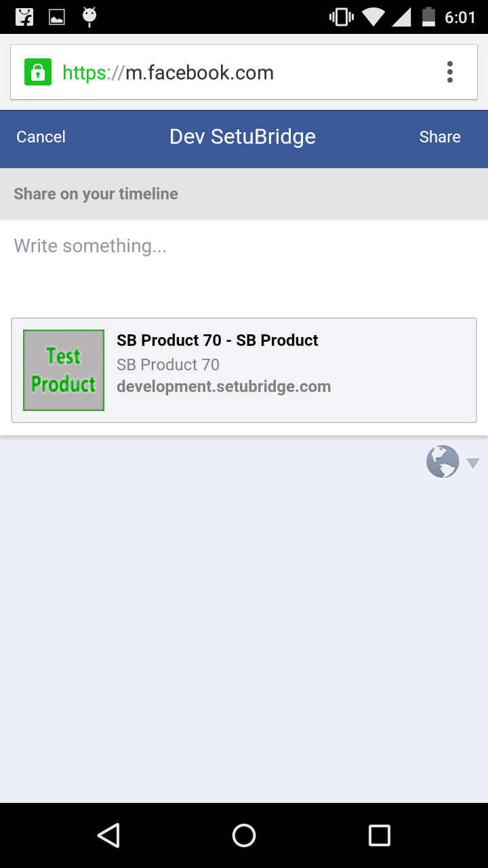Click the globe privacy audience icon
Screen dimensions: 488x868
coord(442,462)
